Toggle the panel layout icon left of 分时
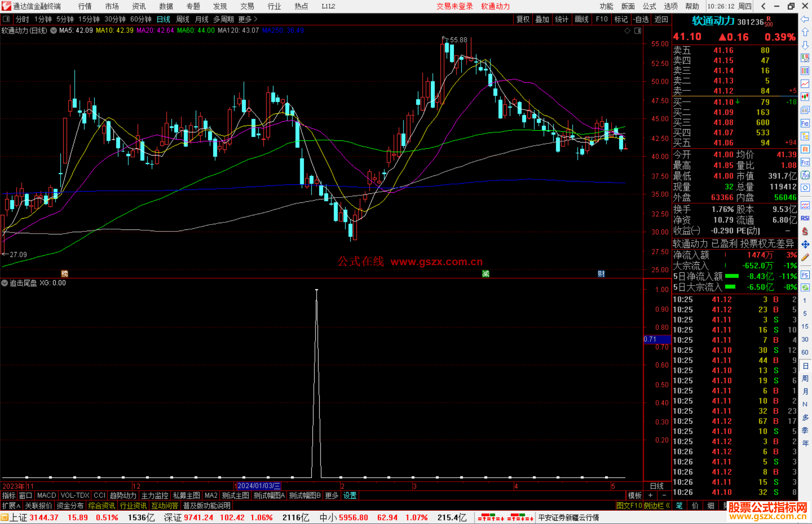This screenshot has height=524, width=812. (x=6, y=19)
